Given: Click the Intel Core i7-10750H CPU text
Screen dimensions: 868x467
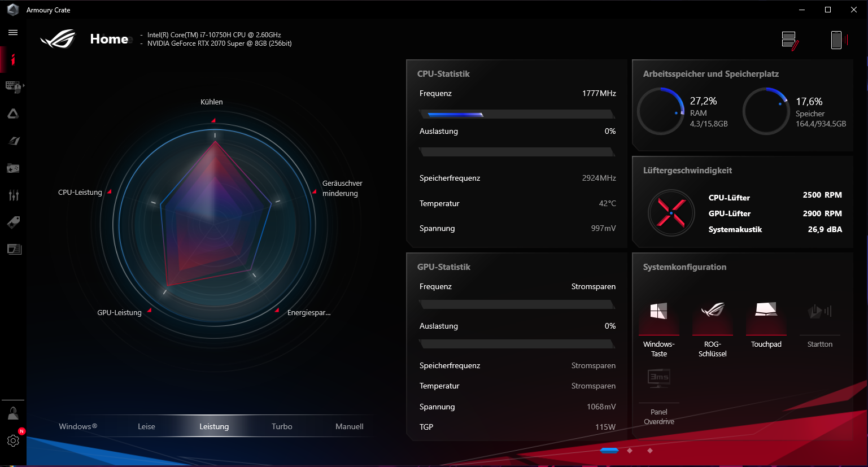Looking at the screenshot, I should click(x=214, y=35).
